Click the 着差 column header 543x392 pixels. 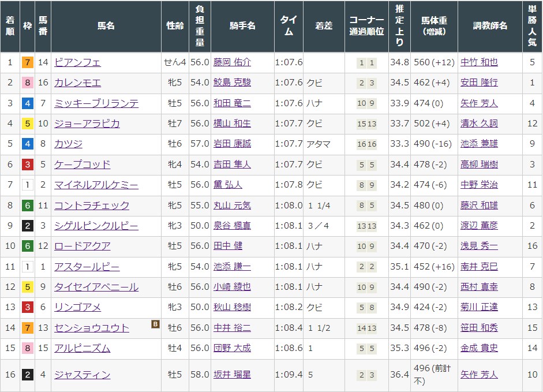click(x=324, y=26)
